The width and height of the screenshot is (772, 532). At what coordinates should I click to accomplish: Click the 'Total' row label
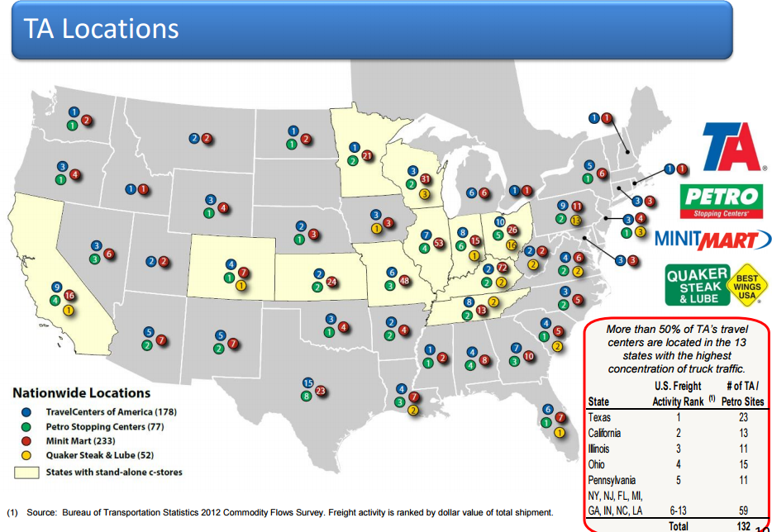(x=678, y=526)
